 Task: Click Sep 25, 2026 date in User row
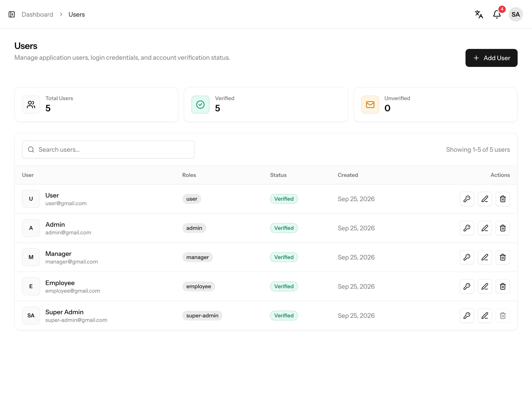(356, 199)
